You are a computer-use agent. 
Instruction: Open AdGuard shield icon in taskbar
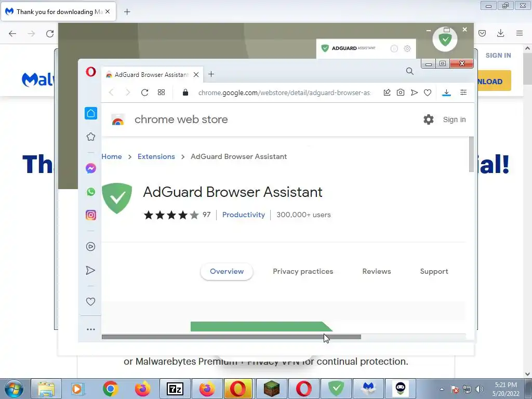click(336, 389)
